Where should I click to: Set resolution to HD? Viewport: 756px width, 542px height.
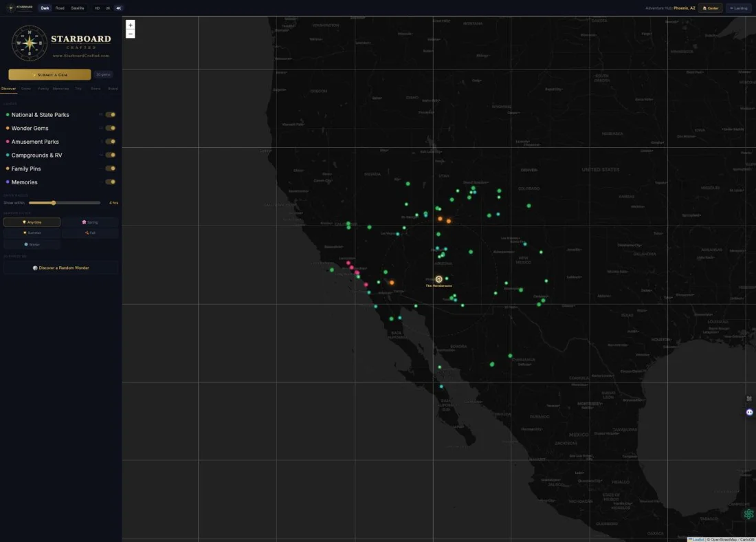tap(97, 8)
